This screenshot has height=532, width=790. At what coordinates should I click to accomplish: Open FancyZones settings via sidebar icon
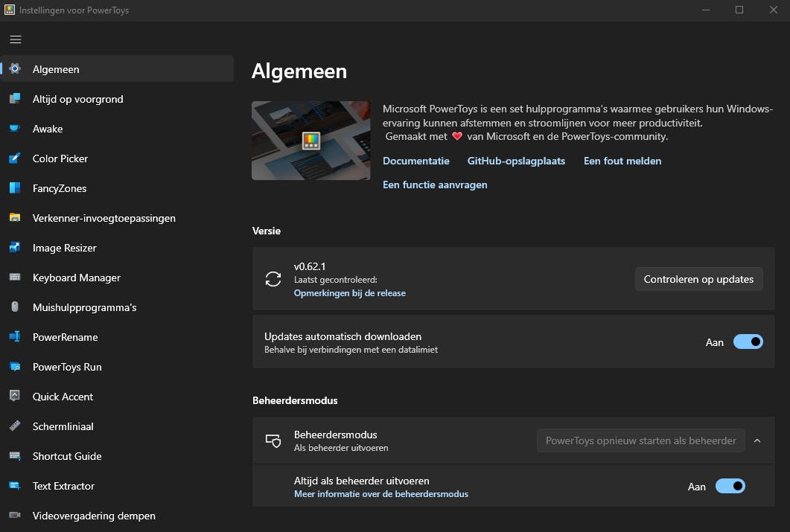pos(15,188)
